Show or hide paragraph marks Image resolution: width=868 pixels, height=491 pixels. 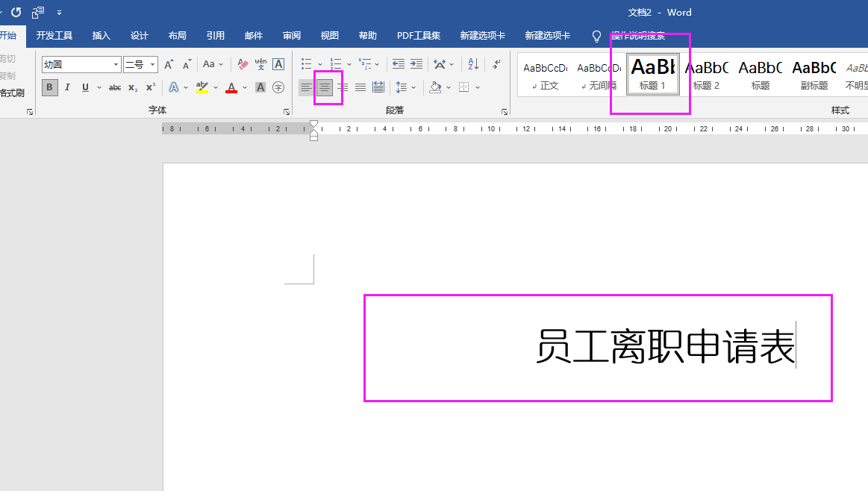496,64
